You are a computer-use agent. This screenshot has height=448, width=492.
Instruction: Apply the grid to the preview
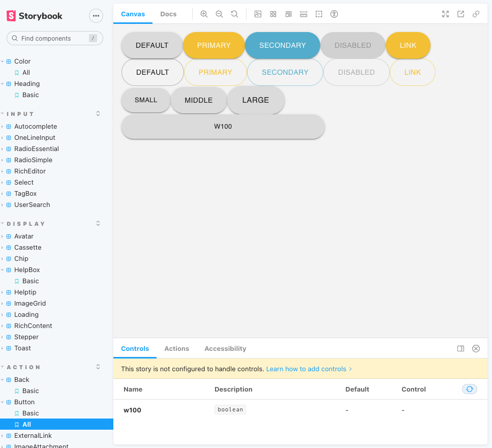[x=273, y=14]
